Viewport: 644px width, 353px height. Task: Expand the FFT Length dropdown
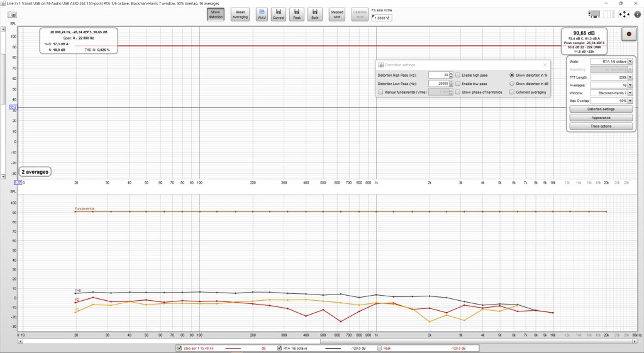click(612, 77)
